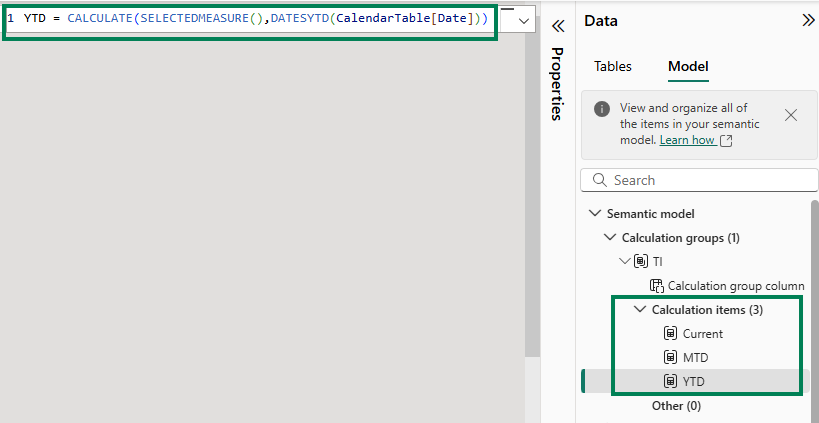Expand the formula bar dropdown arrow
Screen dimensions: 819x423
(x=523, y=21)
